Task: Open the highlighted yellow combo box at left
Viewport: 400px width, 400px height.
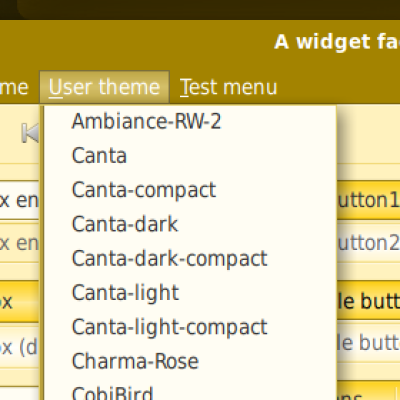Action: coord(19,302)
